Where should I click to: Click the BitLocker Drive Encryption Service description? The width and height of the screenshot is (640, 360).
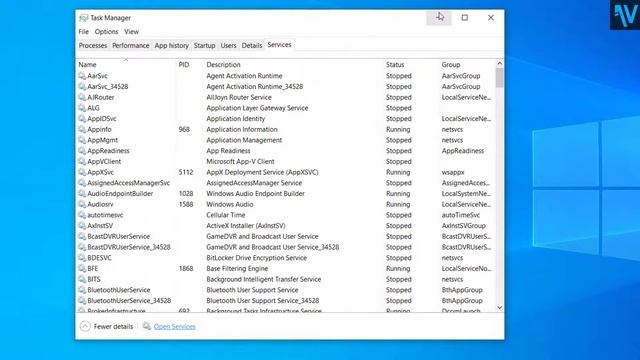(x=256, y=258)
